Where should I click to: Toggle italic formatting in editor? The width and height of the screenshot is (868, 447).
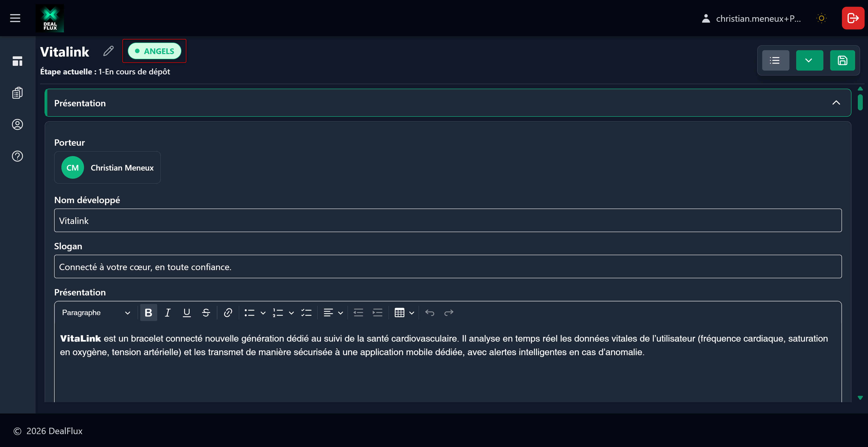coord(167,313)
